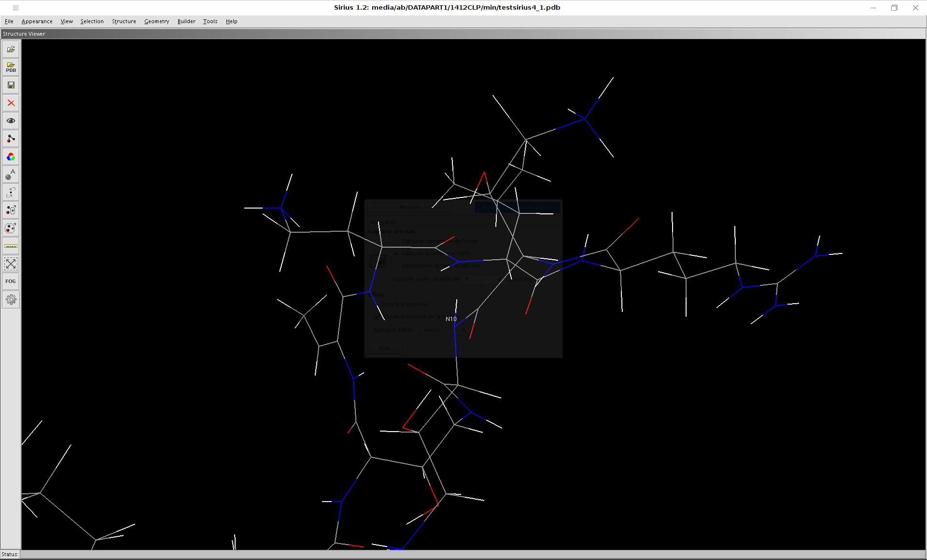Click the atom label icon with letter A
This screenshot has width=927, height=560.
point(11,174)
